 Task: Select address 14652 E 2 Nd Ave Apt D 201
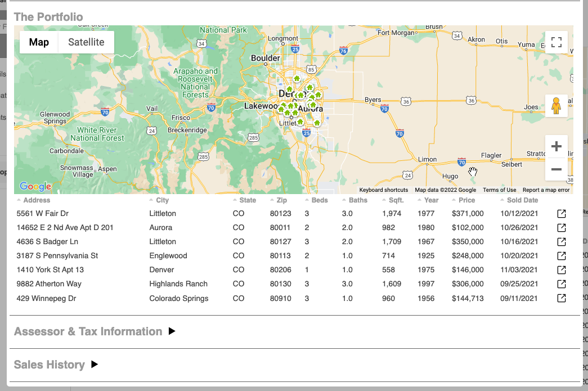[65, 227]
